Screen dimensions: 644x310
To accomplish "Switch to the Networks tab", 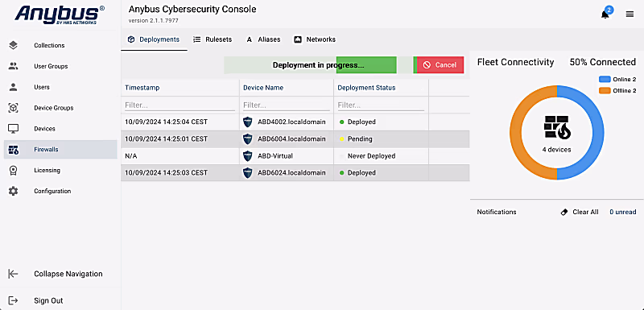I will pyautogui.click(x=315, y=39).
